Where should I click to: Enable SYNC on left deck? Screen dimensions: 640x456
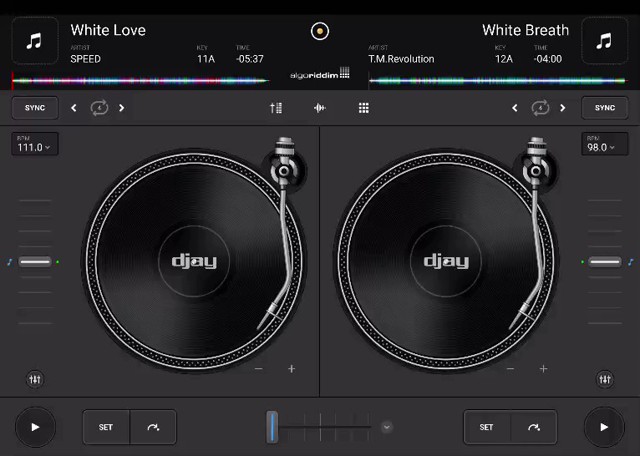(35, 108)
